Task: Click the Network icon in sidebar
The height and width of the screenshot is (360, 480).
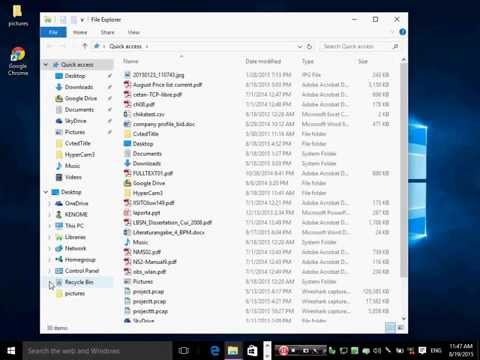Action: click(59, 248)
